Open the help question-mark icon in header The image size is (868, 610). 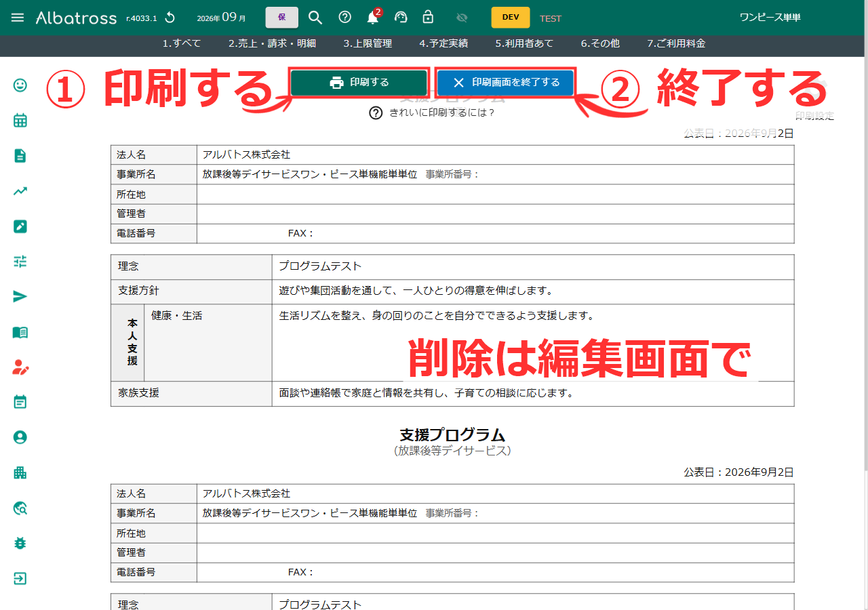pos(344,18)
